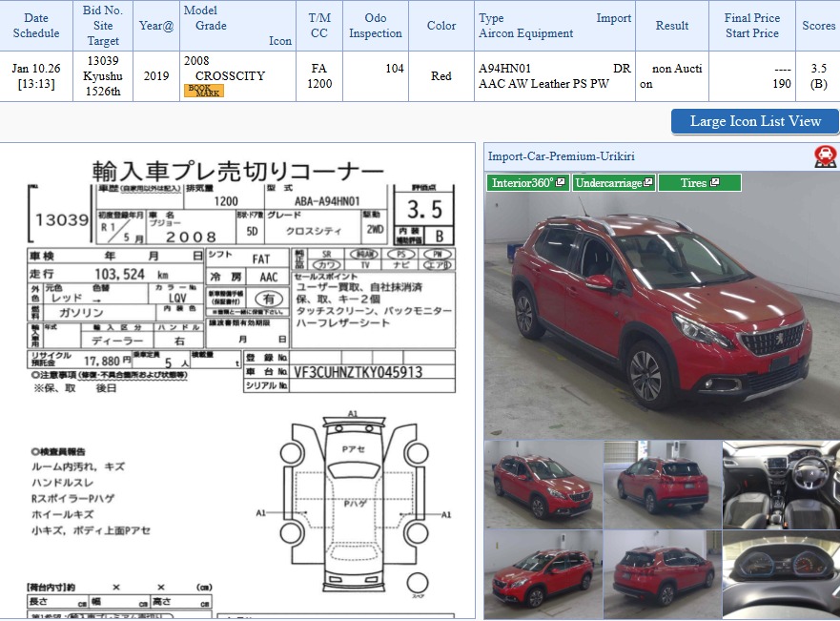The image size is (840, 621).
Task: Click the red car icon beside Import-Car-Premium-Urikiri
Action: tap(826, 156)
